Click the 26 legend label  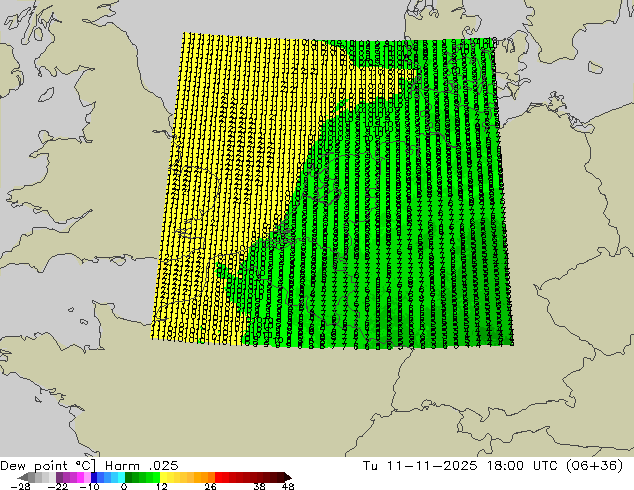click(x=210, y=486)
